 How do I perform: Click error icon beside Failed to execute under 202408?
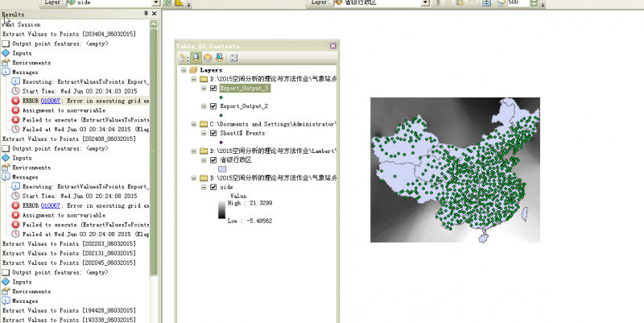[15, 225]
